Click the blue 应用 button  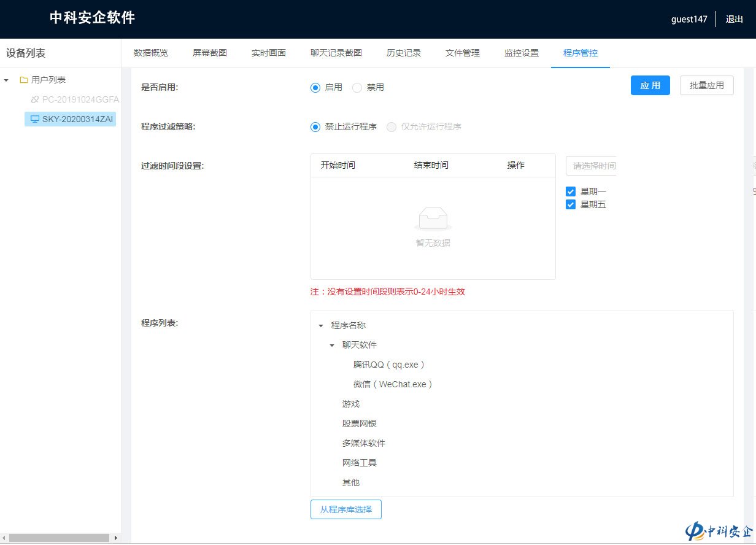click(650, 85)
